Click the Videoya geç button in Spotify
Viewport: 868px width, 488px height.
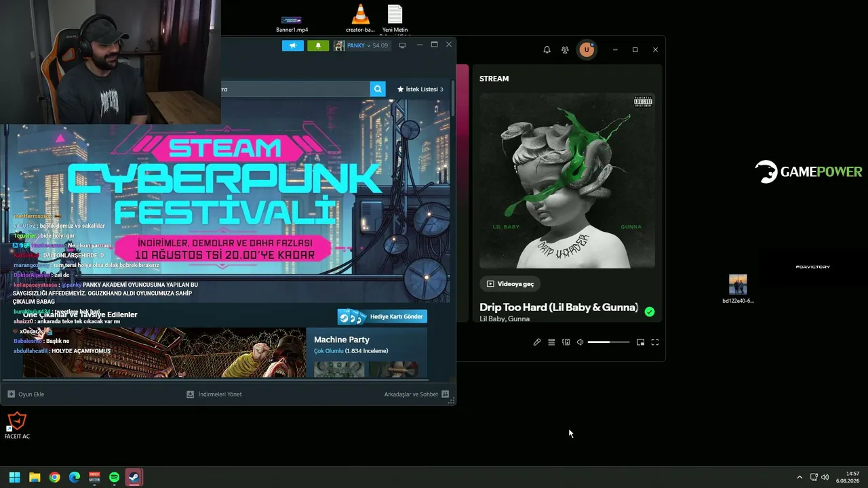click(x=510, y=284)
